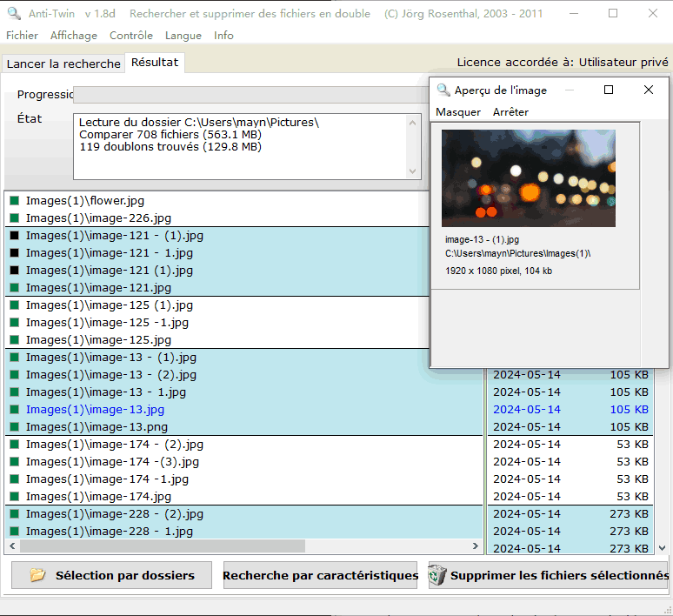Image resolution: width=673 pixels, height=616 pixels.
Task: Open the Affichage menu
Action: pos(74,36)
